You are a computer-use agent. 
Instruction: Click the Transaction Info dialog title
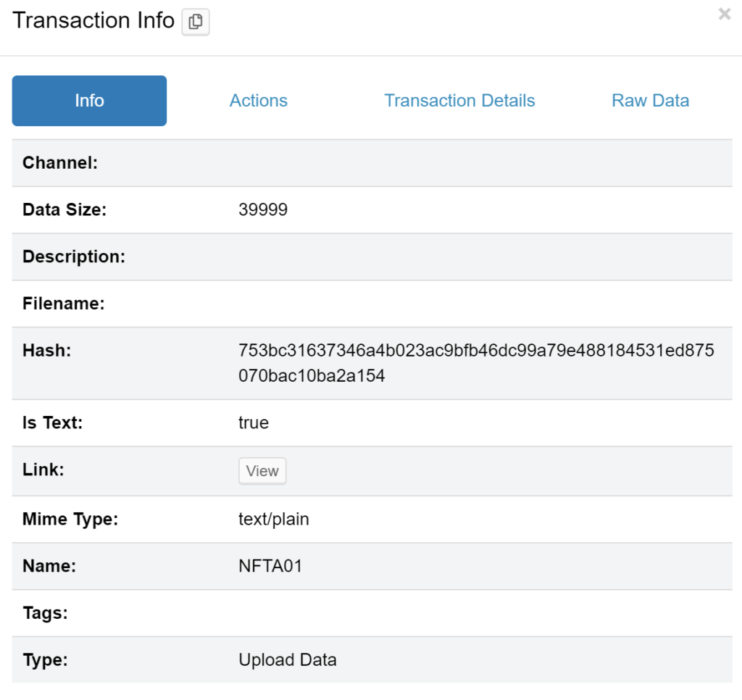tap(91, 20)
